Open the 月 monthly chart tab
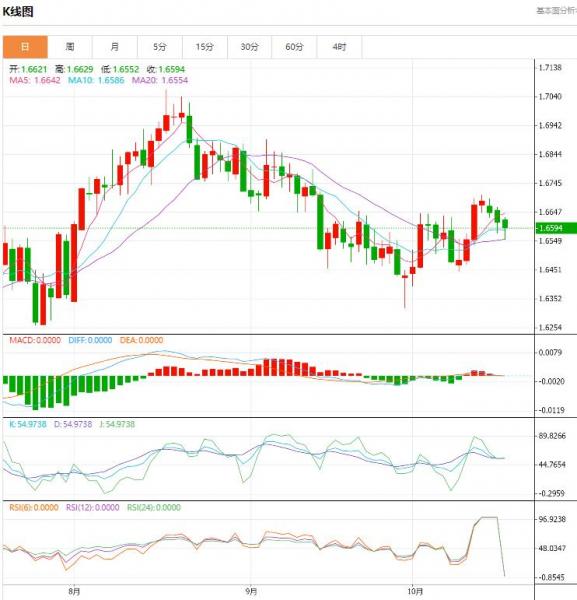 tap(115, 47)
